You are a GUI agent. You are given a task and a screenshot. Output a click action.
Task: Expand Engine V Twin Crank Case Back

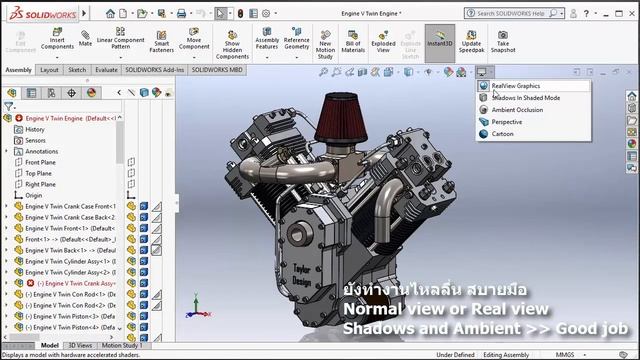coord(7,217)
